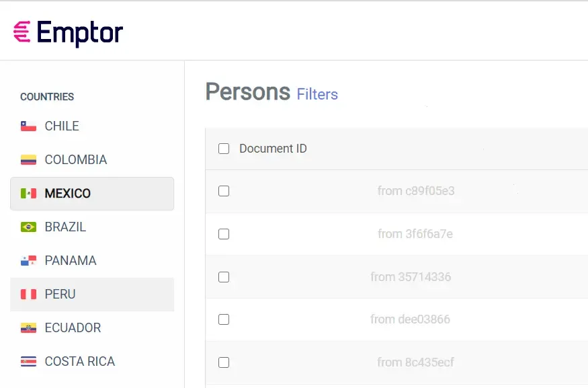
Task: Select the Ecuador flag icon
Action: point(27,327)
